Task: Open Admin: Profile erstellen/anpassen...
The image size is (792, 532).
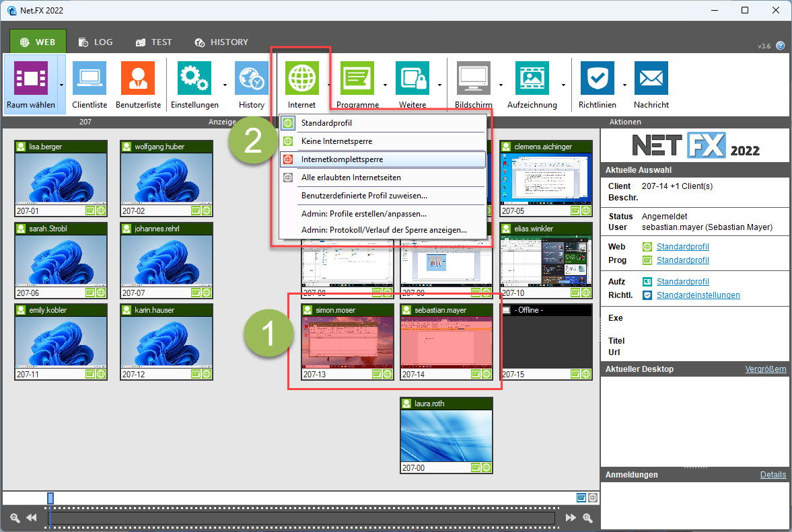Action: coord(383,213)
